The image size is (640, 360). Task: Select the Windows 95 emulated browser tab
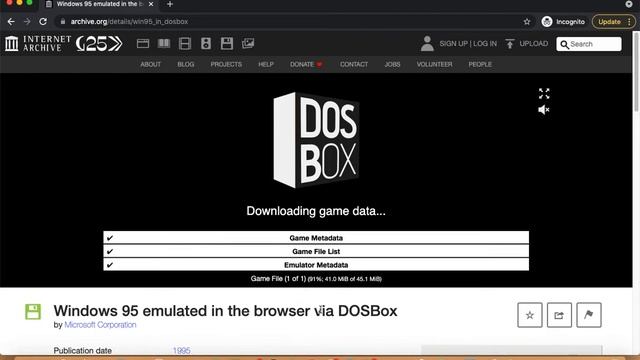[100, 4]
